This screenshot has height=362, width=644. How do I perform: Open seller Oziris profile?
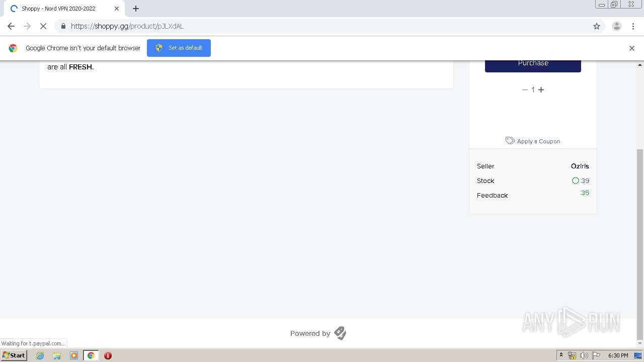point(580,166)
